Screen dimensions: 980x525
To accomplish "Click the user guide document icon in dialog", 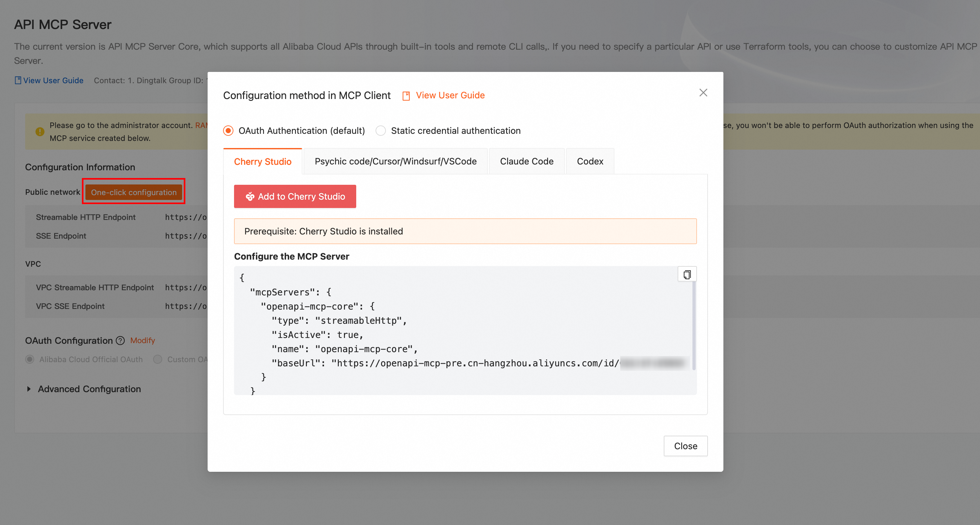I will click(x=406, y=96).
